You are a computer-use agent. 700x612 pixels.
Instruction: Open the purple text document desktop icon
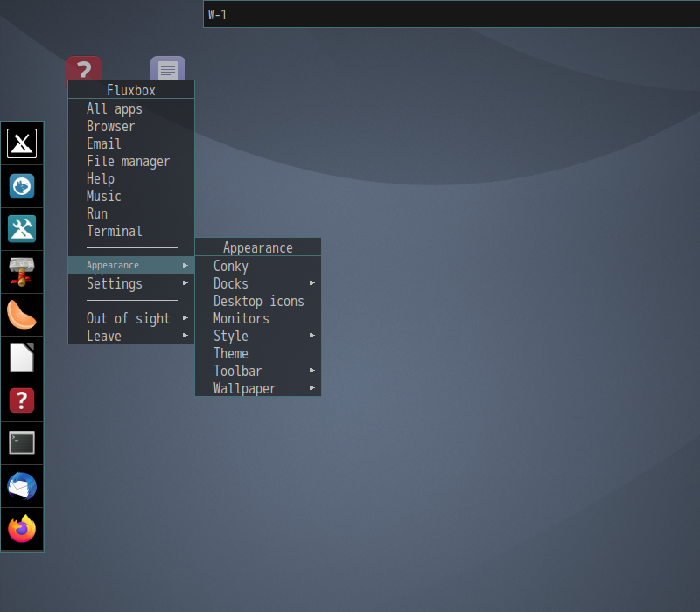coord(168,68)
